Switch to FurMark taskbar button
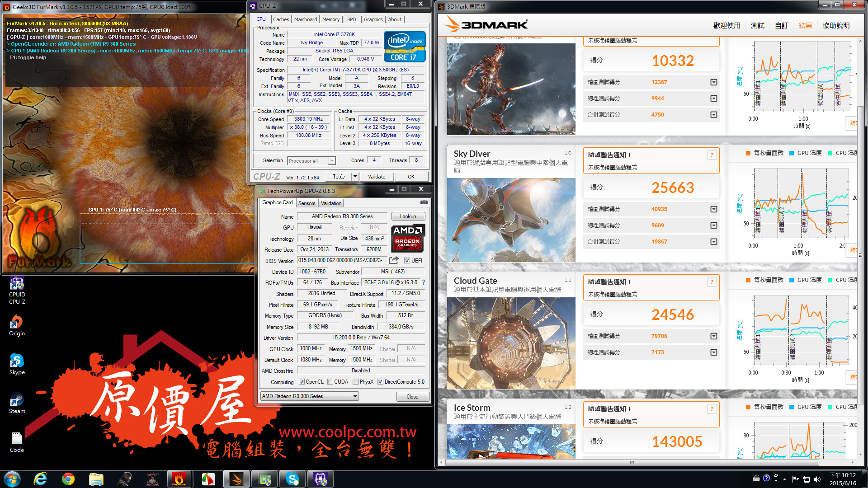This screenshot has width=868, height=488. [179, 479]
